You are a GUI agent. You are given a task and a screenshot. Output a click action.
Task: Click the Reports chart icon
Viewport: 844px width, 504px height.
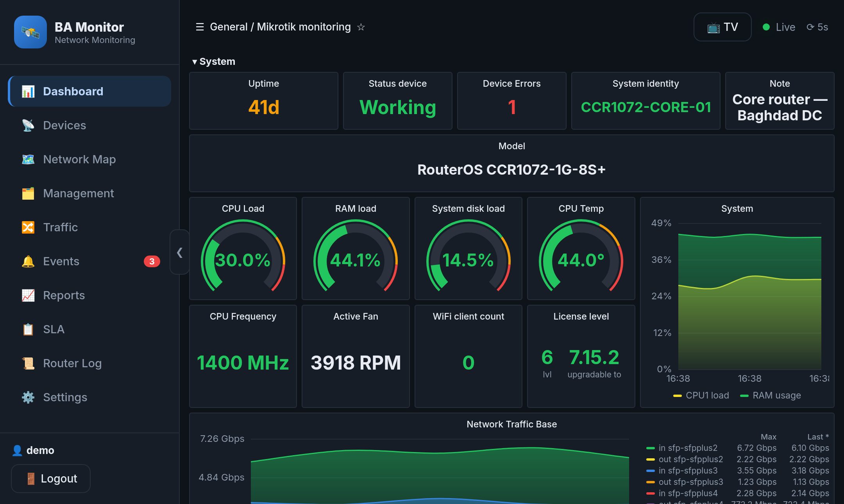[x=28, y=295]
